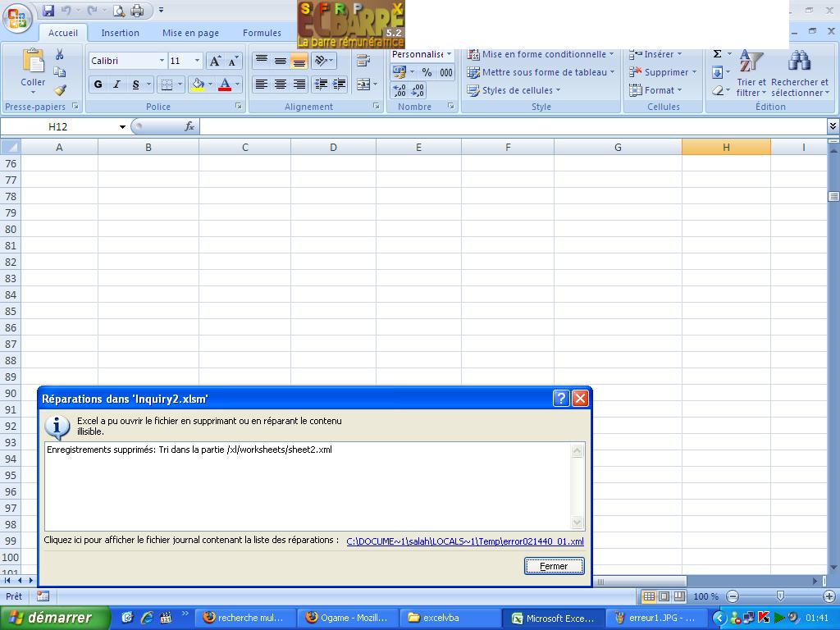Start macro recording from the status bar icon

tap(43, 596)
